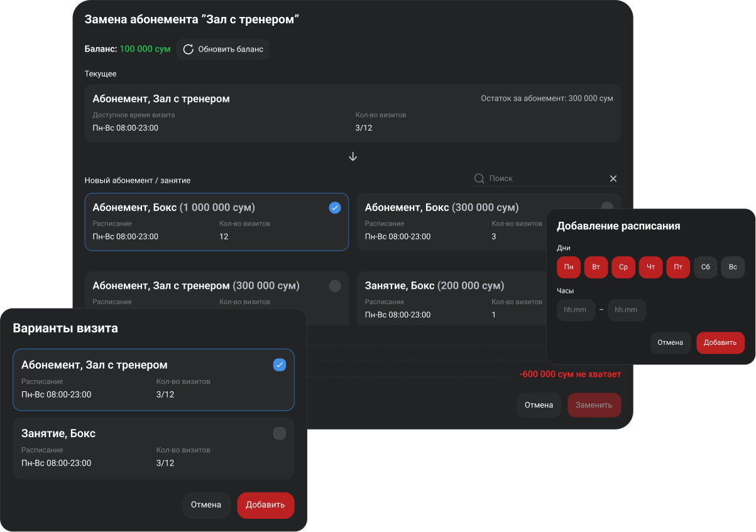Select radio on Абонемент, Зал с тренером 300 000 сум

pyautogui.click(x=335, y=286)
